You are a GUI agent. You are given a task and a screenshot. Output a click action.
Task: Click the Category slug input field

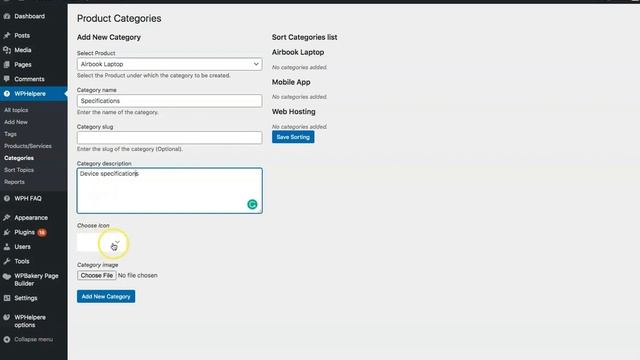pyautogui.click(x=169, y=138)
